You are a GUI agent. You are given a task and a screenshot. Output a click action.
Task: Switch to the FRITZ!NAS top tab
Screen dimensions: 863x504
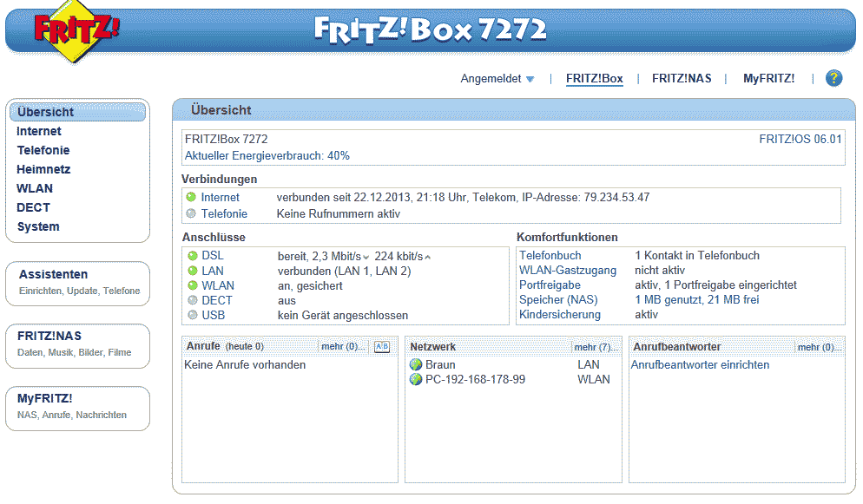click(682, 79)
